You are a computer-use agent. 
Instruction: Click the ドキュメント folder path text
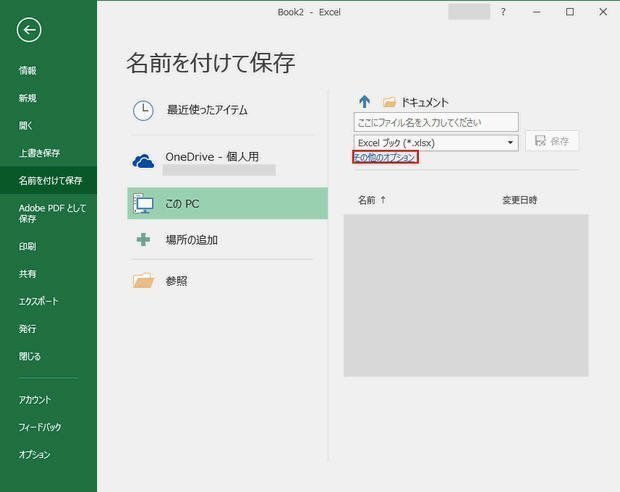tap(425, 102)
